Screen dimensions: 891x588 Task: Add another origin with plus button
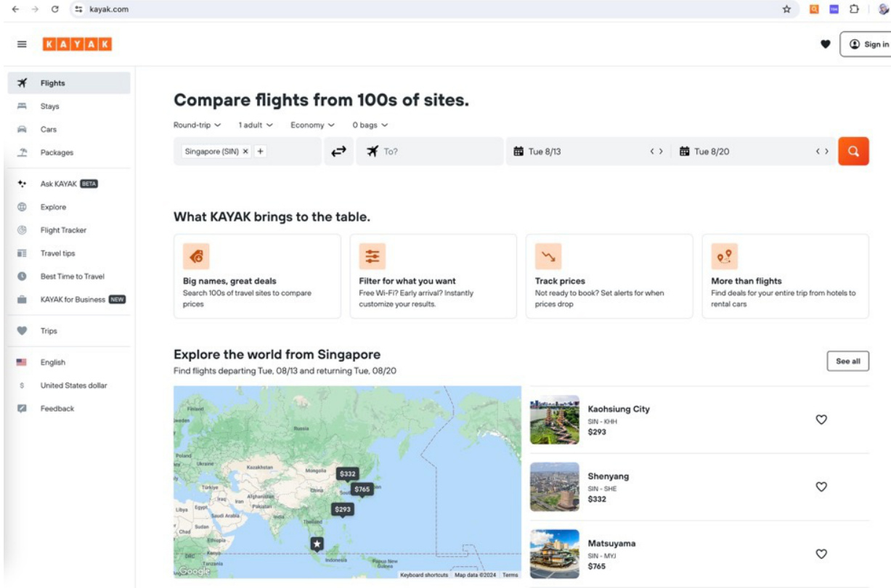point(261,152)
